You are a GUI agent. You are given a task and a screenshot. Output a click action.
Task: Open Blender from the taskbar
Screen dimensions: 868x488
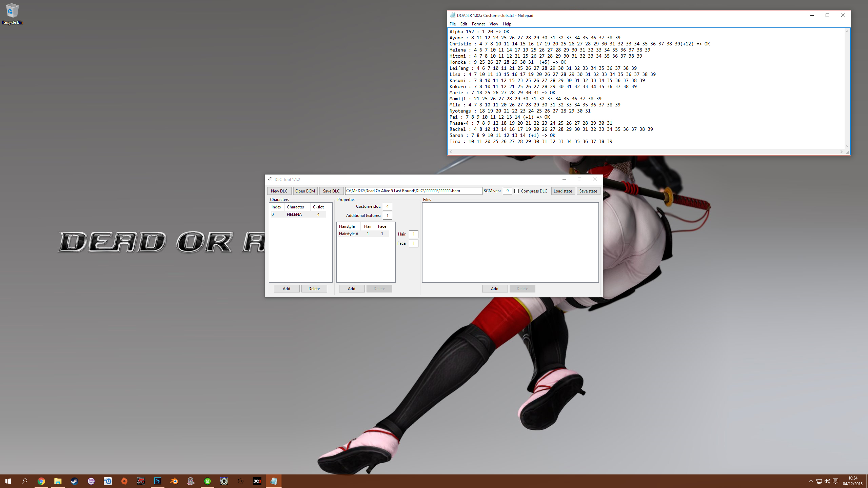[x=174, y=481]
